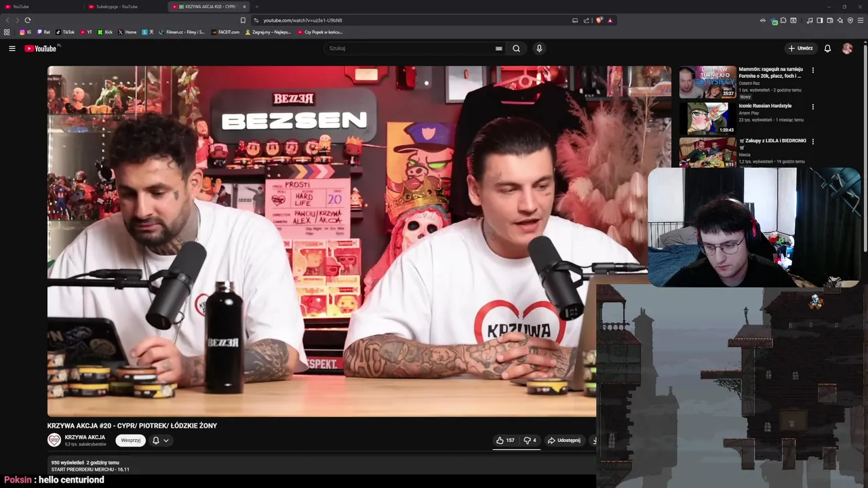Screen dimensions: 868x488
Task: Open the Brave Shields lion icon
Action: pos(599,20)
